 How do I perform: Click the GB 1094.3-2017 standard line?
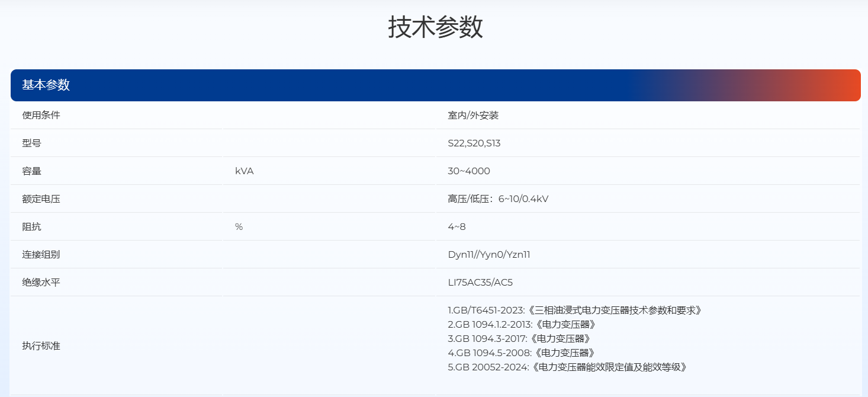(x=519, y=339)
